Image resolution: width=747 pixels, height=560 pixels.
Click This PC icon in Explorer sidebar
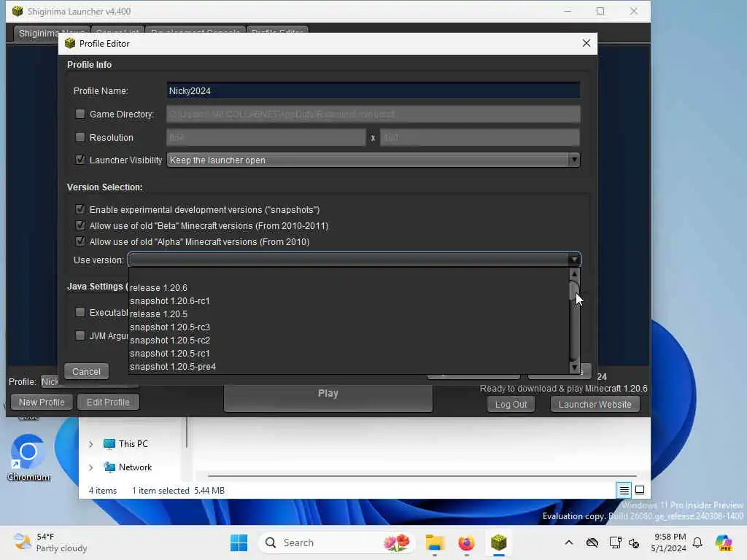(109, 444)
